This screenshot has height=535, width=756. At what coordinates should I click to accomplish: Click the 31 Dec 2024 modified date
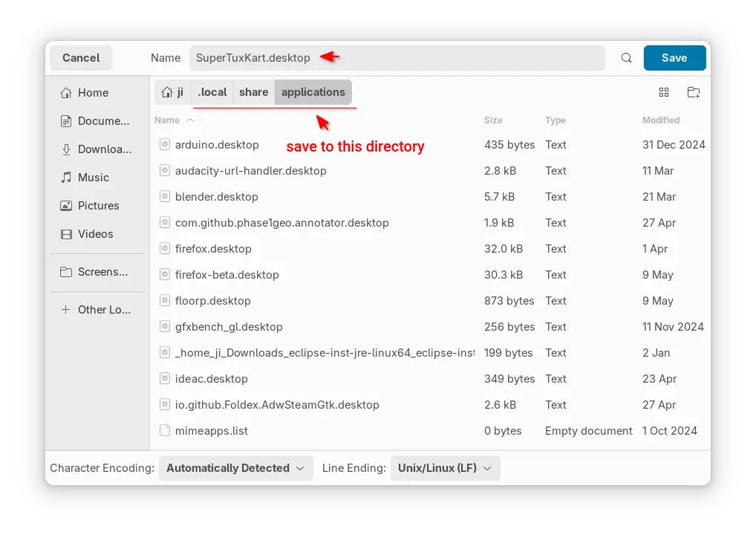pyautogui.click(x=674, y=145)
